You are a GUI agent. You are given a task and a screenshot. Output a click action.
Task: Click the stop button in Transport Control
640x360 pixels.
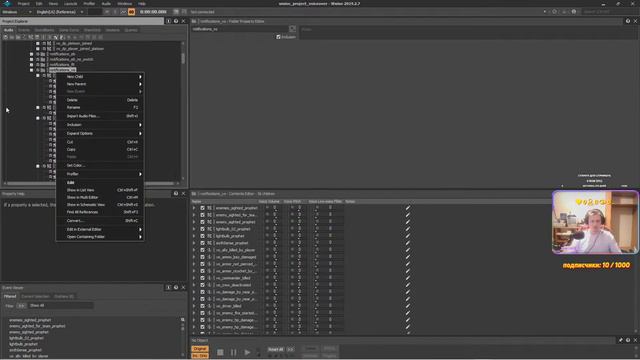pyautogui.click(x=220, y=352)
